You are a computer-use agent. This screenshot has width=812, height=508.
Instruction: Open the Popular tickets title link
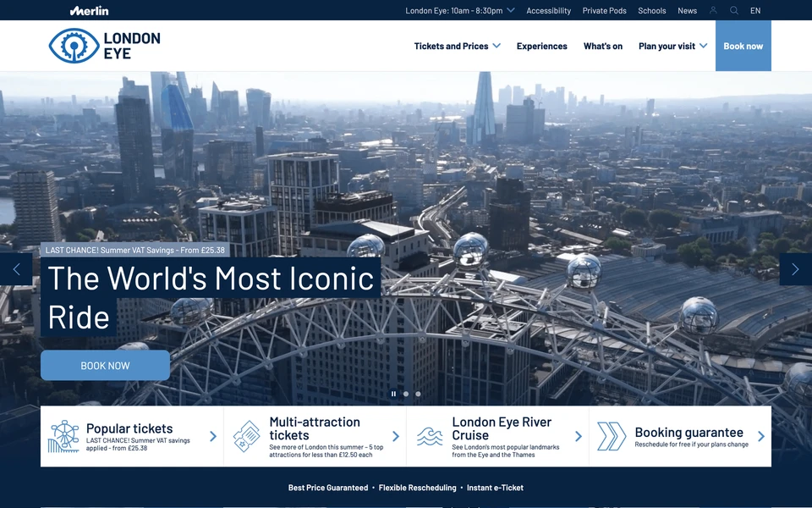click(x=129, y=428)
